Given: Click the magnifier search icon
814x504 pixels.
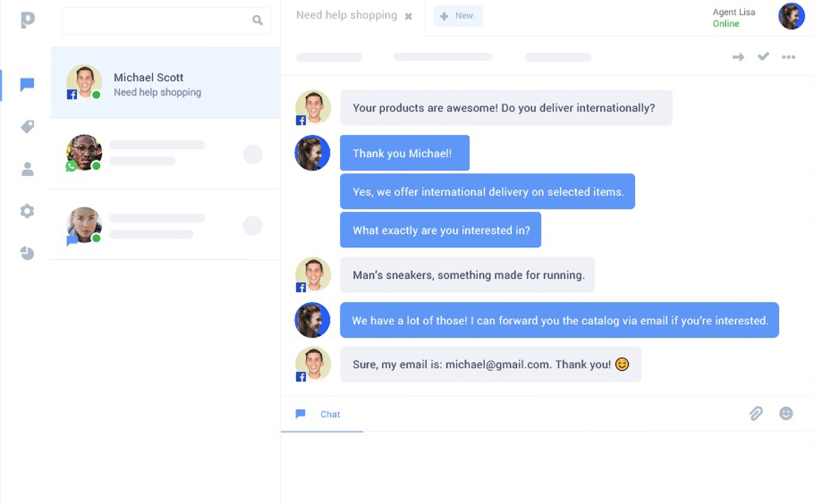Looking at the screenshot, I should [x=258, y=20].
